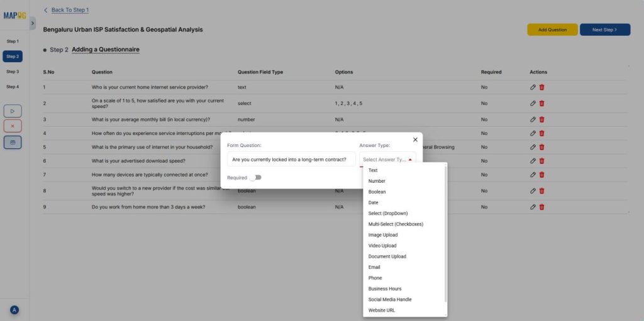This screenshot has height=321, width=644.
Task: Click the project title Bengaluru Urban ISP Satisfaction
Action: (x=123, y=30)
